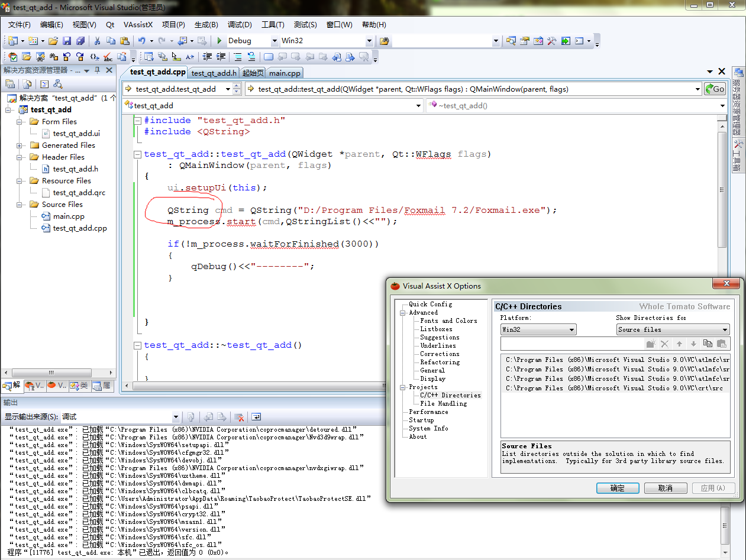
Task: Click the Open File toolbar icon
Action: 53,41
